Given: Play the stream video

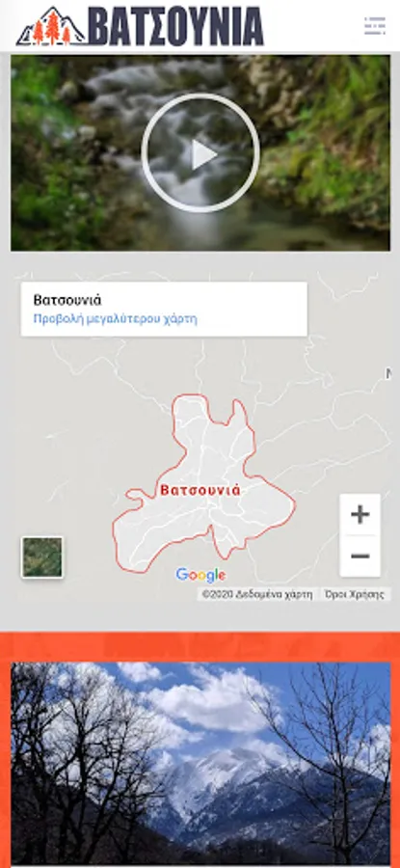Looking at the screenshot, I should [200, 153].
